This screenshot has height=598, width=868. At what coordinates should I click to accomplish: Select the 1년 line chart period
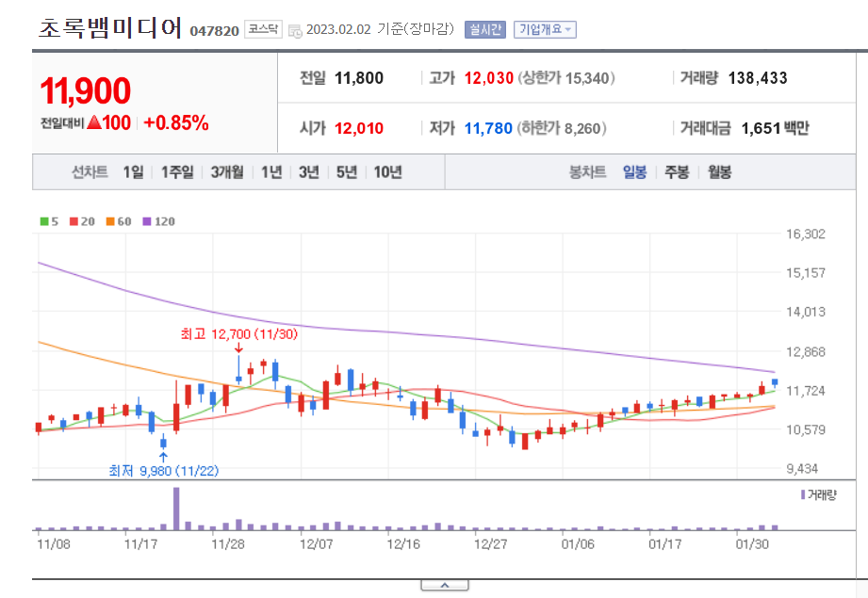point(271,172)
